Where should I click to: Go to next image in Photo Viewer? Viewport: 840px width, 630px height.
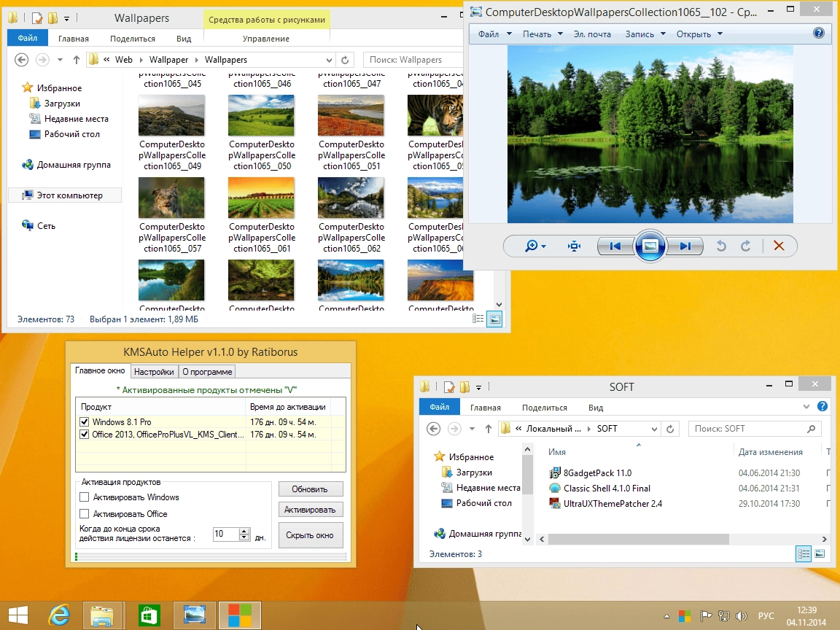(685, 246)
